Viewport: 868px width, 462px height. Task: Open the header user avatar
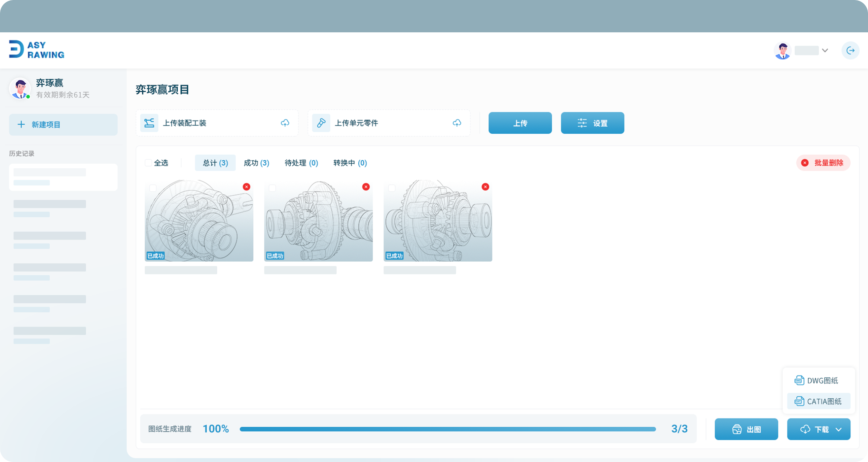click(x=783, y=51)
